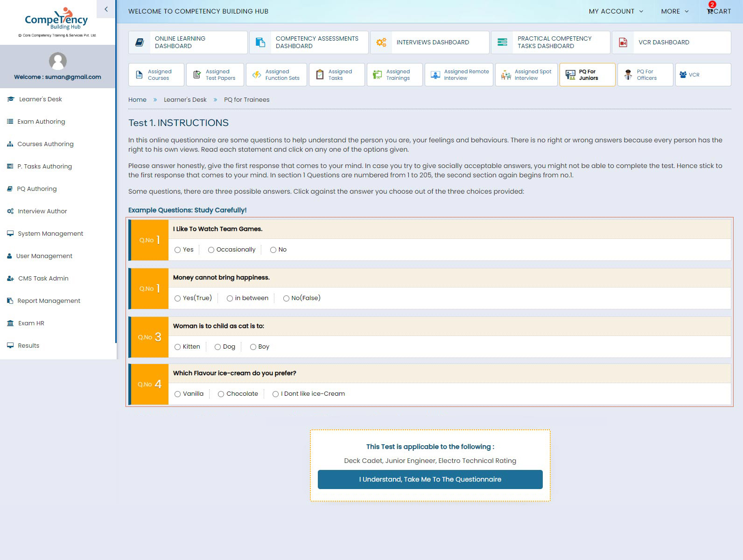Click the welcome suman@gmail.com text
The image size is (743, 560).
58,77
